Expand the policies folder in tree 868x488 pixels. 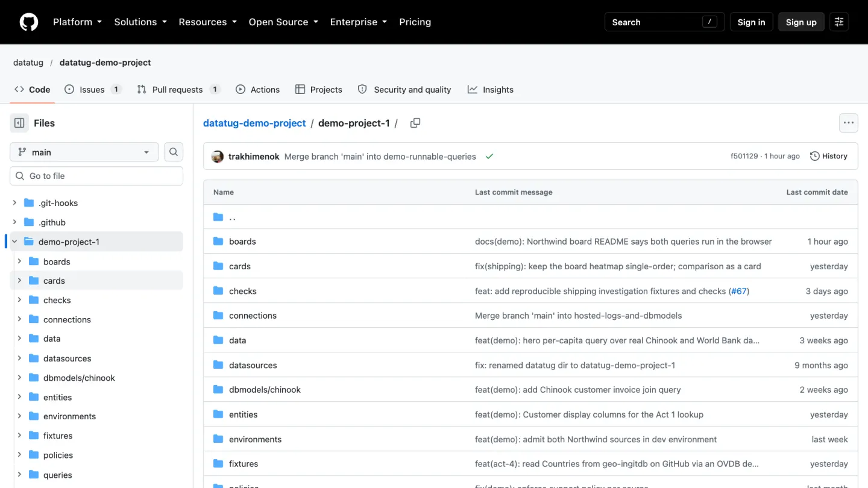19,455
